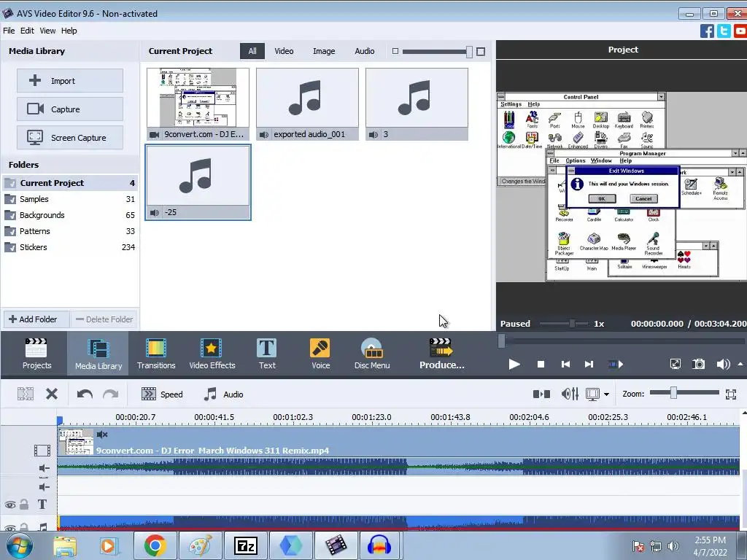Select the Backgrounds folder
The image size is (747, 560).
pyautogui.click(x=70, y=215)
